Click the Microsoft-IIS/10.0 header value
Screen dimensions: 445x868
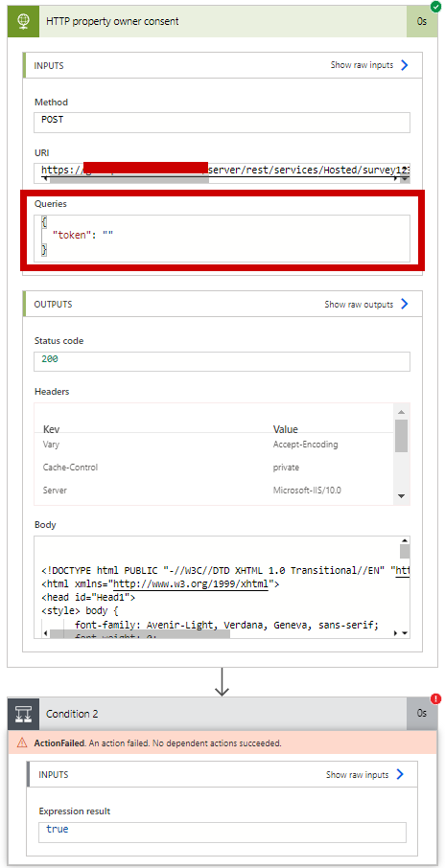(x=307, y=490)
